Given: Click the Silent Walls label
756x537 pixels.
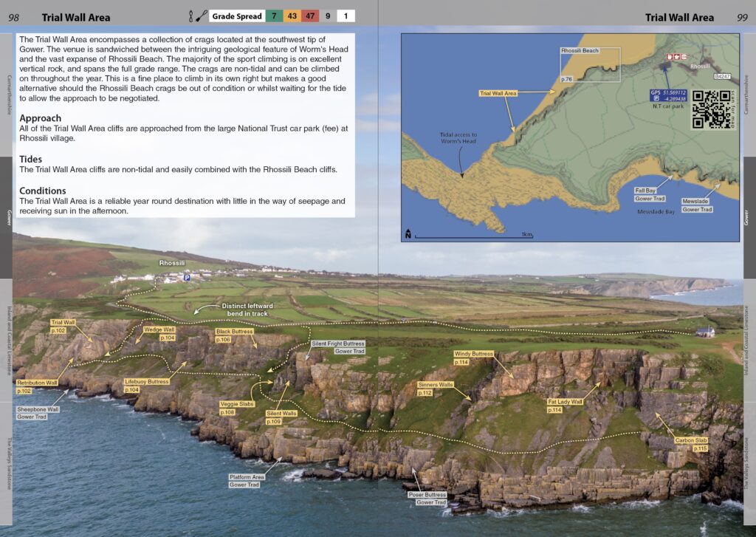Looking at the screenshot, I should tap(281, 414).
